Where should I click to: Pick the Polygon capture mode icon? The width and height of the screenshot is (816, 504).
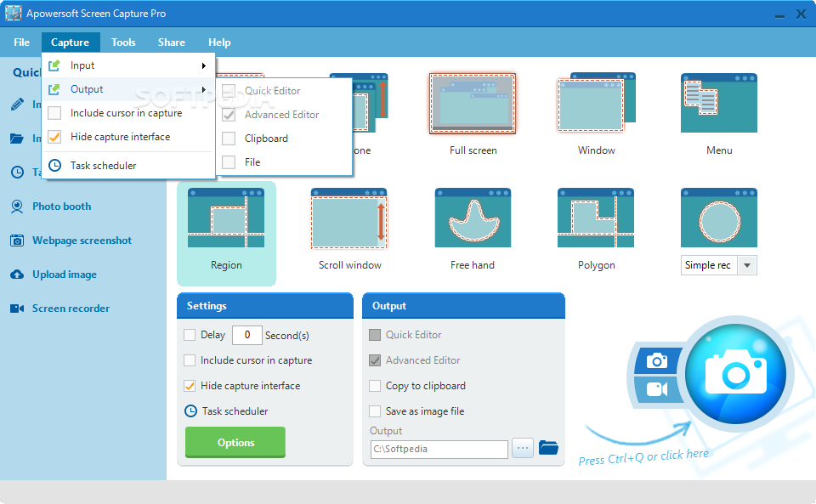(x=596, y=218)
